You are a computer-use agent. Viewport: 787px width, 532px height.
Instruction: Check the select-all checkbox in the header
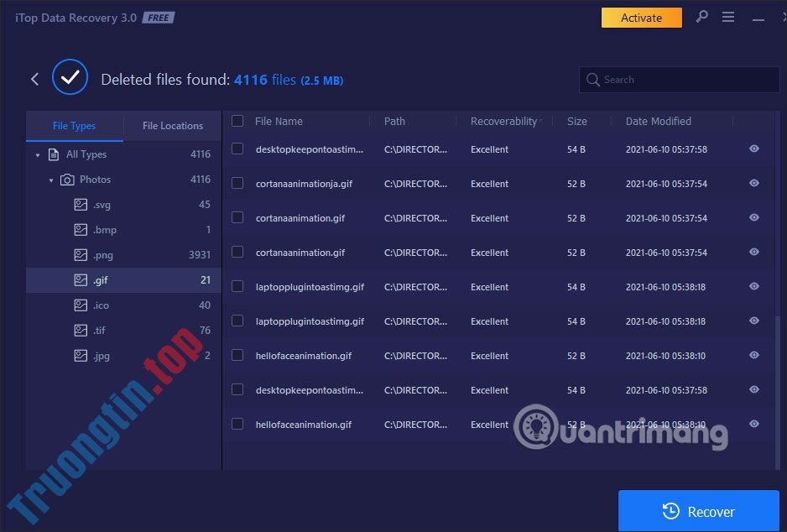coord(237,121)
